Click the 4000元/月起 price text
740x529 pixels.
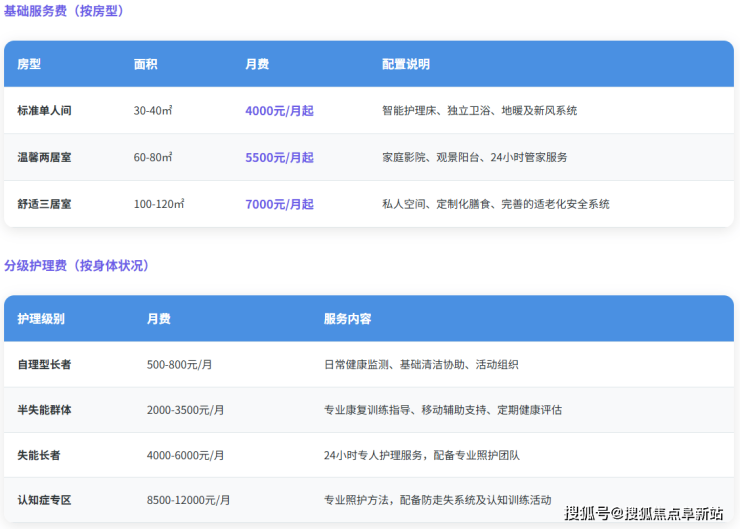(279, 111)
